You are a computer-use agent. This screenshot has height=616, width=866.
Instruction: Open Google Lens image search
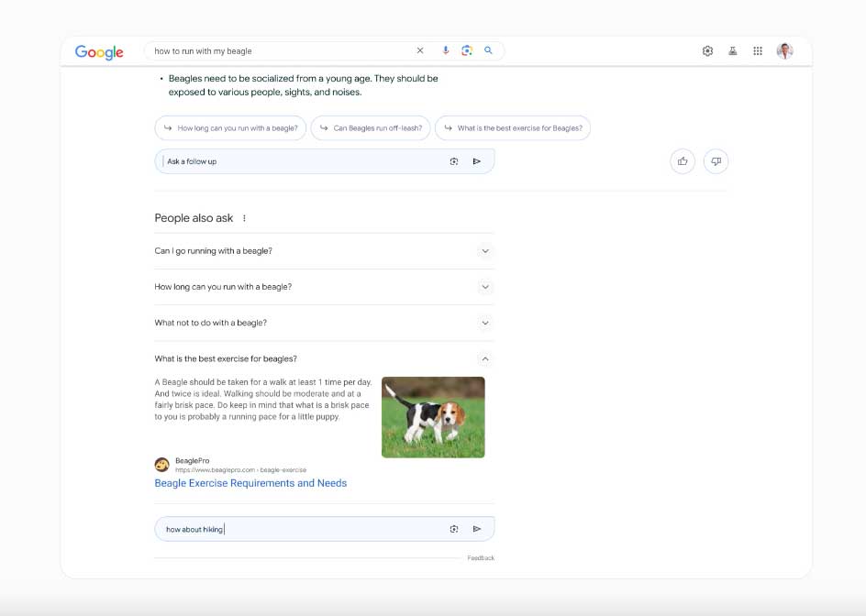(467, 50)
